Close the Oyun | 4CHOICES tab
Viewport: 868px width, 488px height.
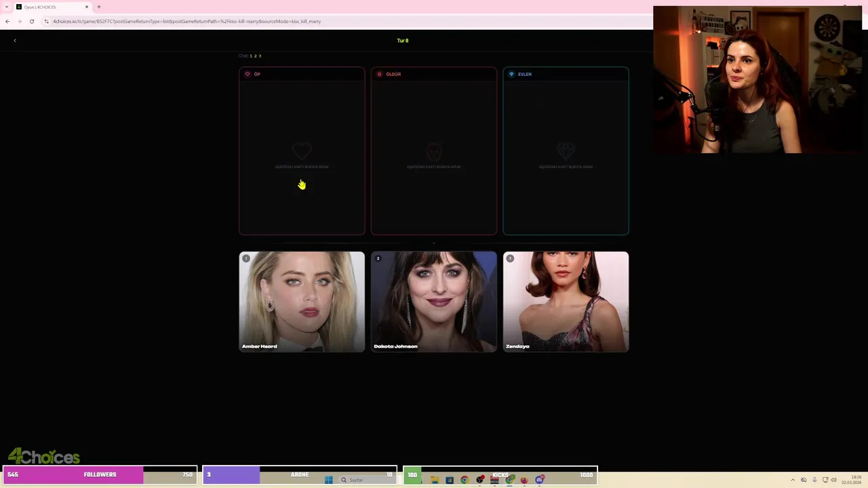(x=87, y=7)
